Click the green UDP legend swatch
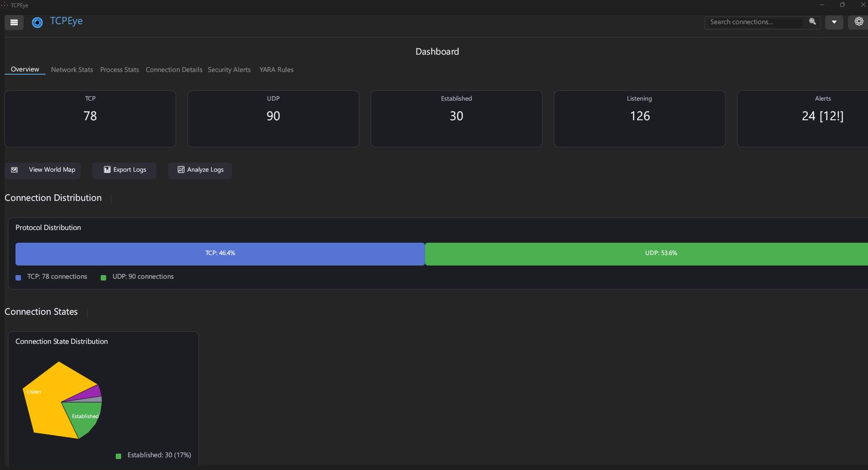Screen dimensions: 868x470 (103, 278)
